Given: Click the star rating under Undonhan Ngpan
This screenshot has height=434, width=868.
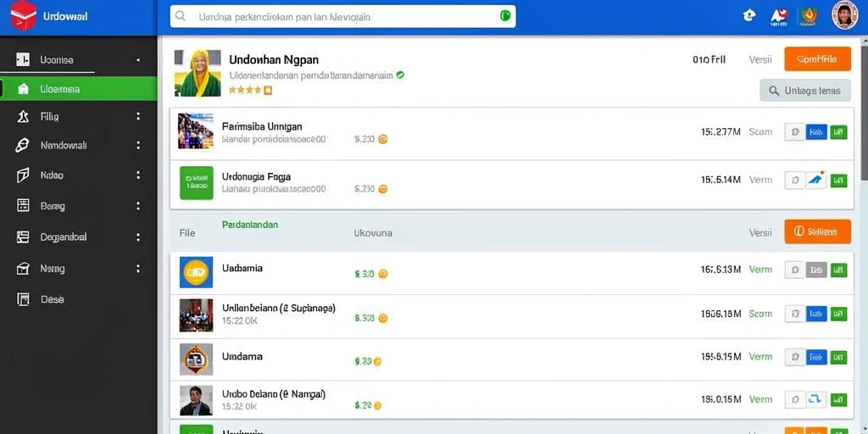Looking at the screenshot, I should click(250, 90).
